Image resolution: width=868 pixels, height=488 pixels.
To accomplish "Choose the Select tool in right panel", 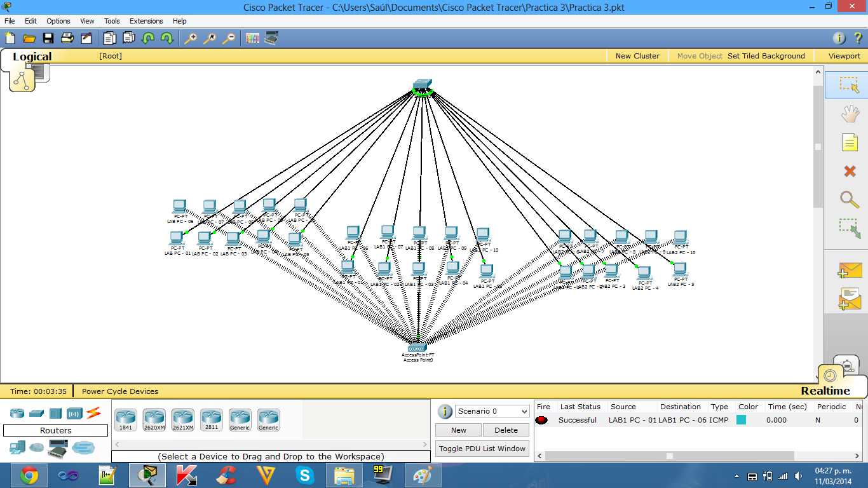I will point(850,85).
